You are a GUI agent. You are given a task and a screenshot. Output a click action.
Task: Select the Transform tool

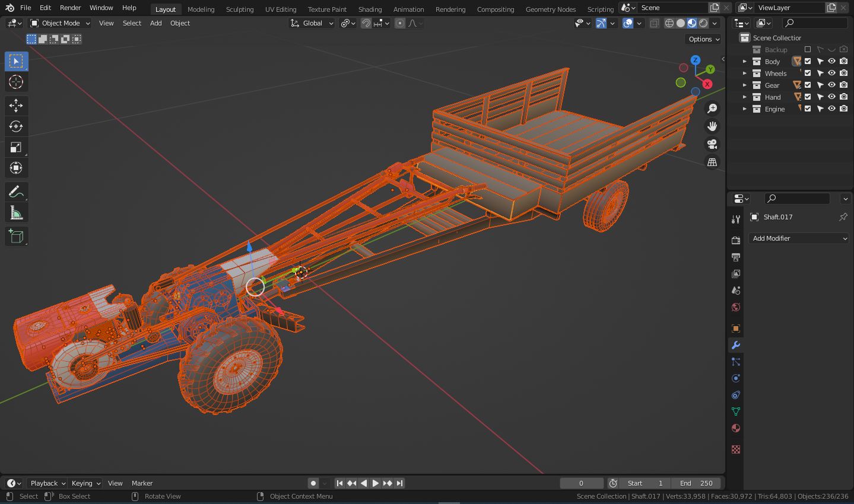point(16,168)
